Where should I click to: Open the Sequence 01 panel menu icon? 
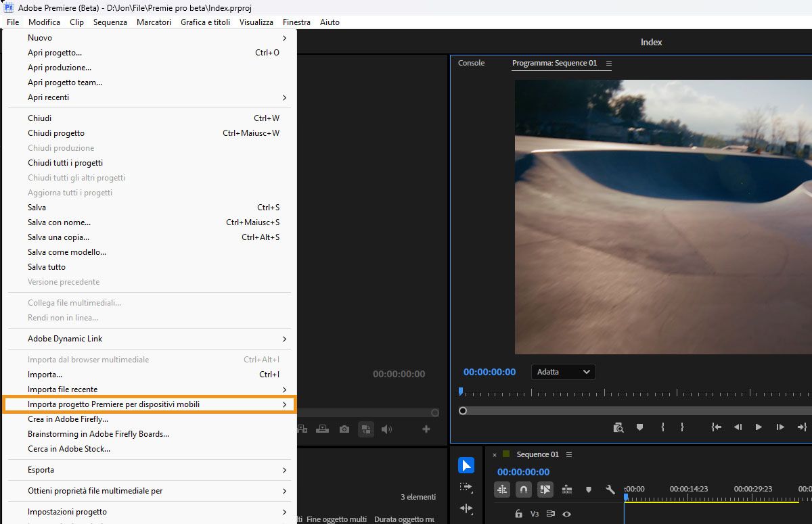click(568, 454)
